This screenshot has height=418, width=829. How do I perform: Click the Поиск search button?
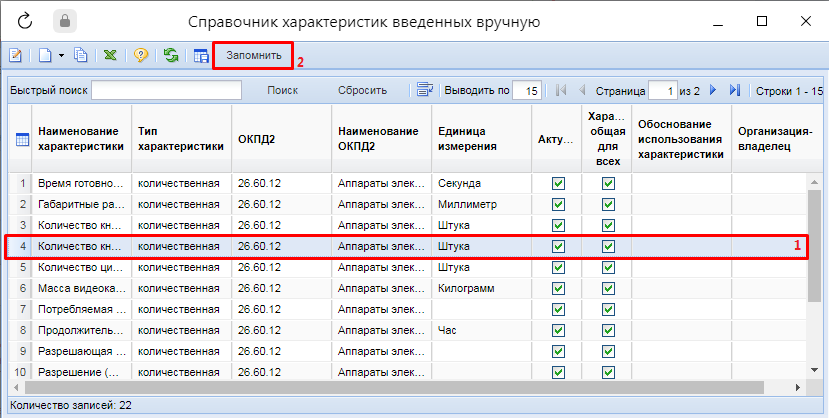[283, 90]
